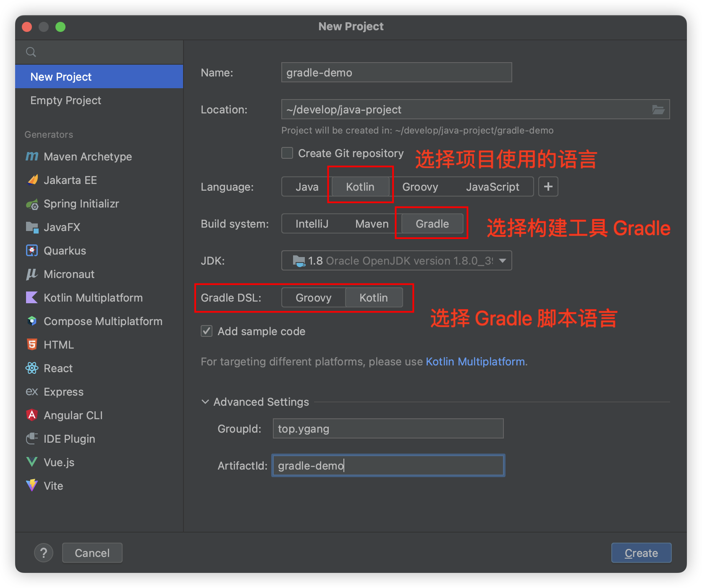Click the Create button
702x588 pixels.
[x=641, y=553]
